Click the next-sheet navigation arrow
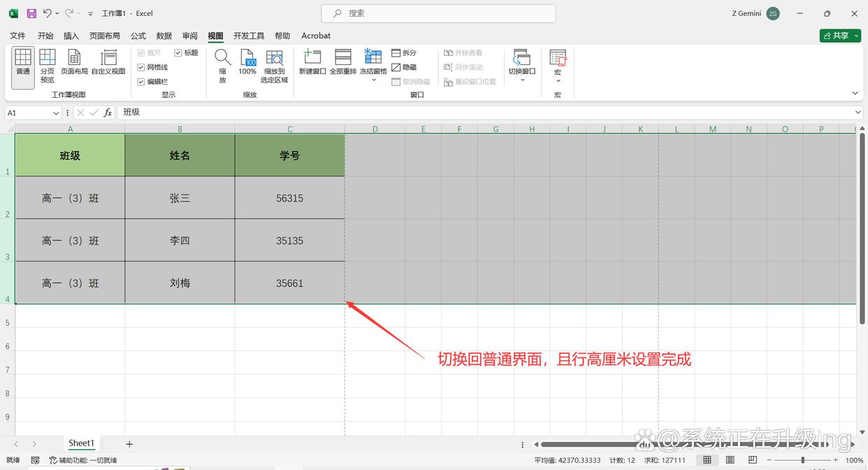 click(x=34, y=444)
